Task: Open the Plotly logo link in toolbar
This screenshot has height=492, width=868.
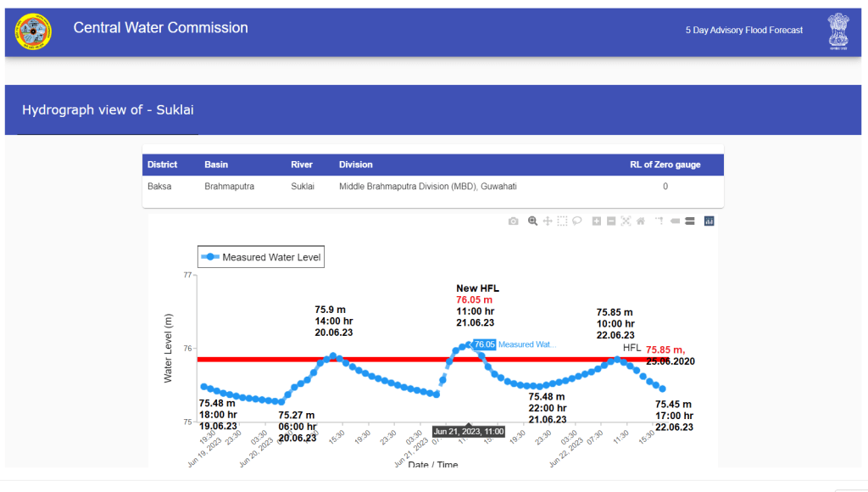Action: tap(709, 221)
